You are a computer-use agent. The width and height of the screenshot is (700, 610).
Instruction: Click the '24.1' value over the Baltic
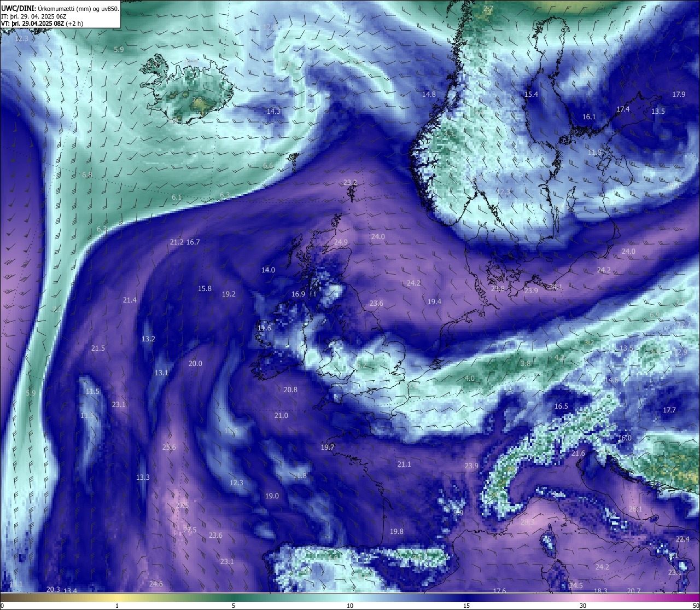coord(556,287)
